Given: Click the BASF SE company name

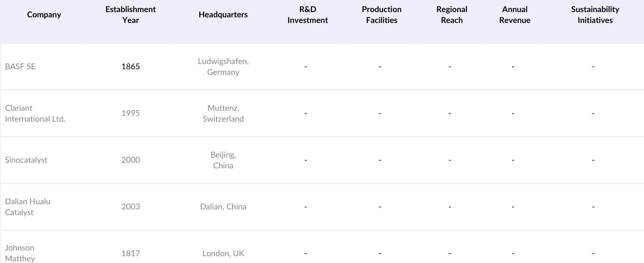Looking at the screenshot, I should (x=20, y=66).
